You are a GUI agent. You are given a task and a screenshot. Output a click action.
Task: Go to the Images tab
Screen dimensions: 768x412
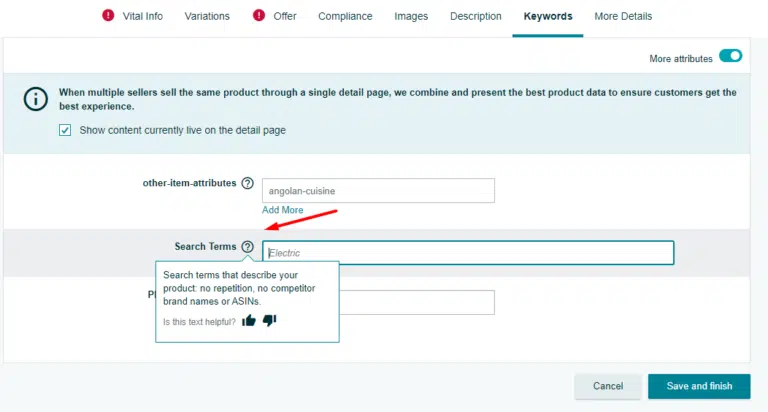click(x=411, y=16)
